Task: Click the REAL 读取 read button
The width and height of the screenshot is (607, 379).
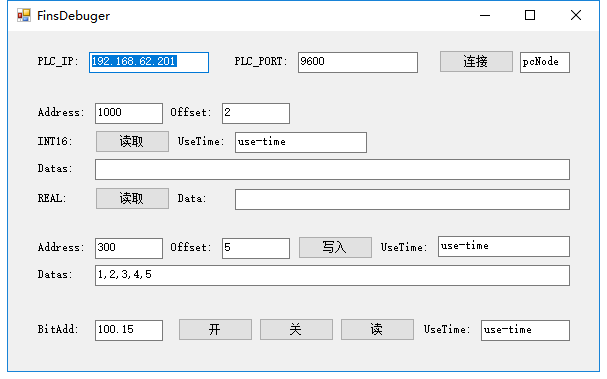Action: coord(132,199)
